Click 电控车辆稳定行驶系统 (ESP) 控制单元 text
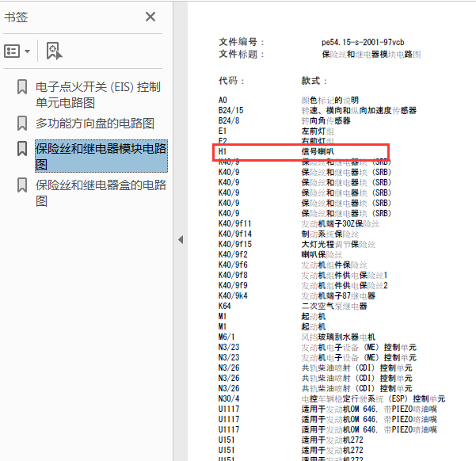Image resolution: width=476 pixels, height=461 pixels. point(373,398)
